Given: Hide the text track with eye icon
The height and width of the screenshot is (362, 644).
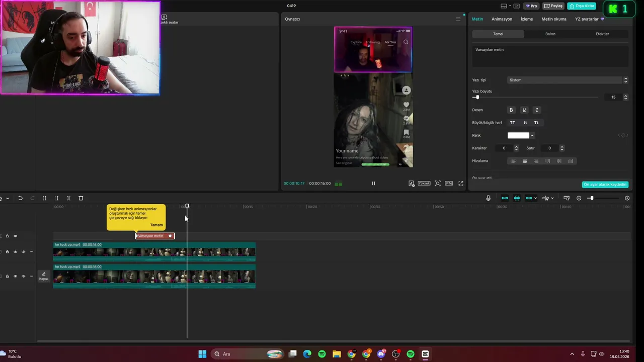Looking at the screenshot, I should coord(15,236).
